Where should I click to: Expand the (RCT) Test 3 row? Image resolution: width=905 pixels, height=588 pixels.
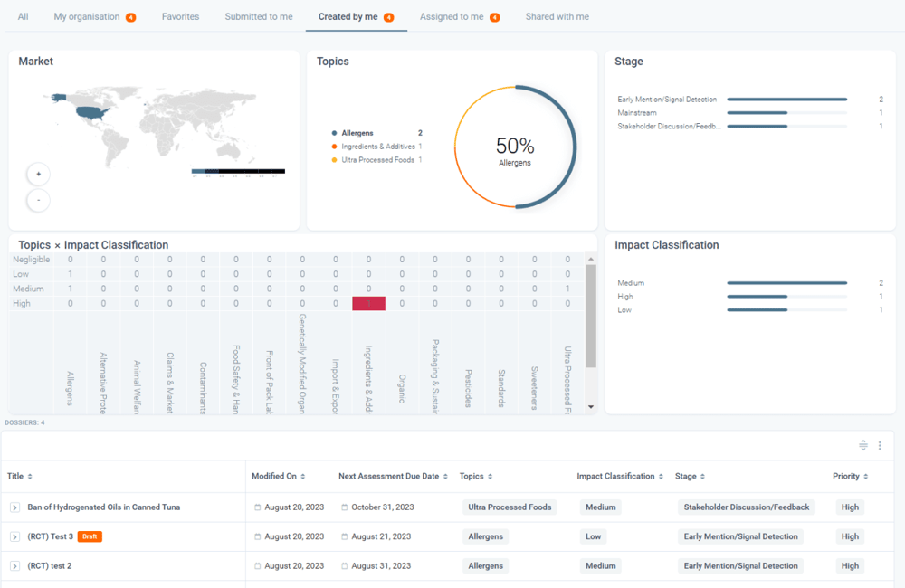[x=14, y=536]
